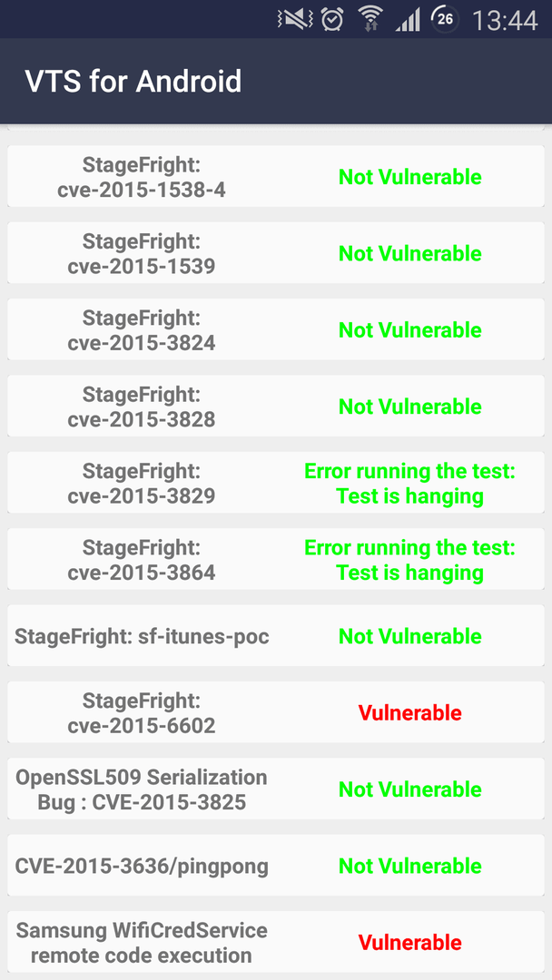View error details for cve-2015-3829 test
The height and width of the screenshot is (980, 552).
(x=410, y=483)
